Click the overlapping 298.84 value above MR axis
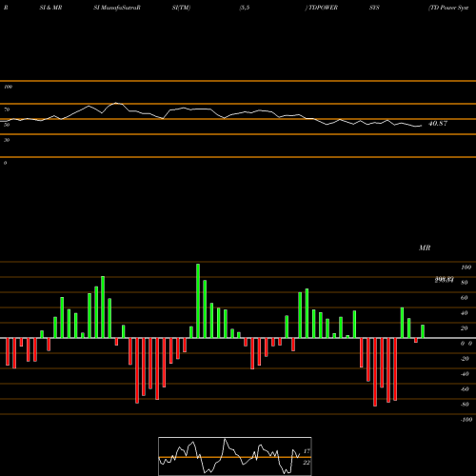The image size is (476, 476). pos(445,280)
